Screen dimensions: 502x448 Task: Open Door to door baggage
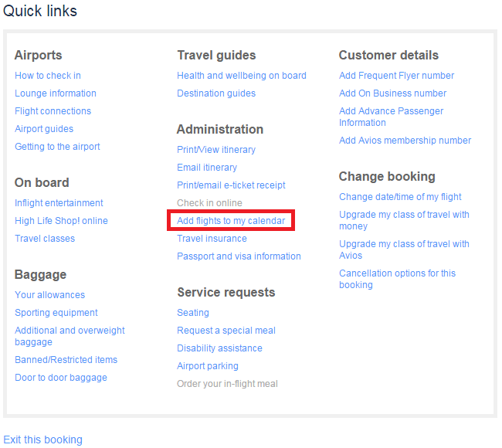(61, 378)
